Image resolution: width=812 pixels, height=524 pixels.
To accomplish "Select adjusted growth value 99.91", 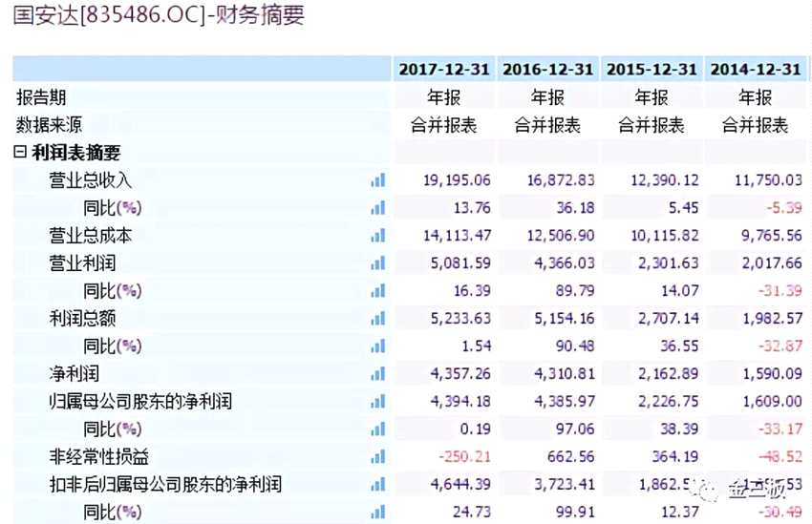I will click(x=575, y=512).
